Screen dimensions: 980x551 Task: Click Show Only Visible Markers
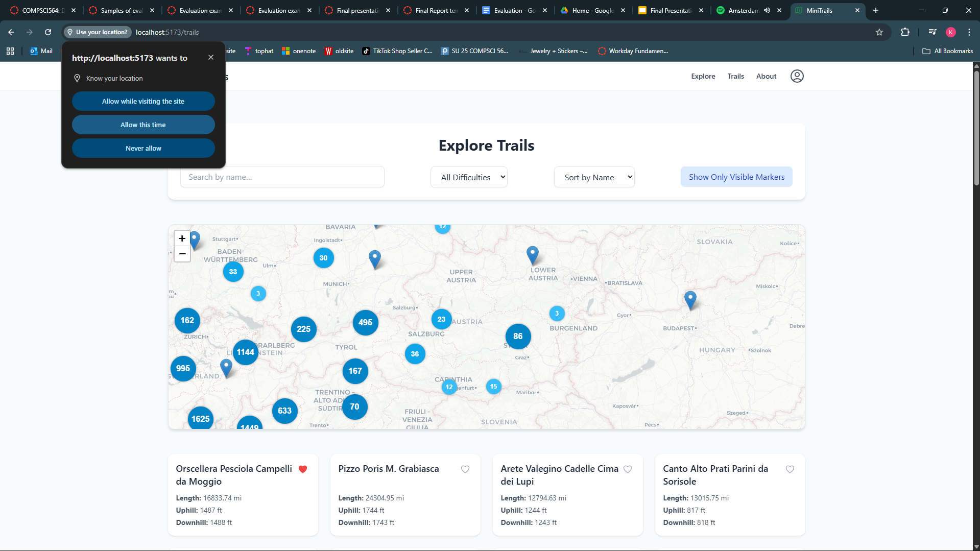736,177
